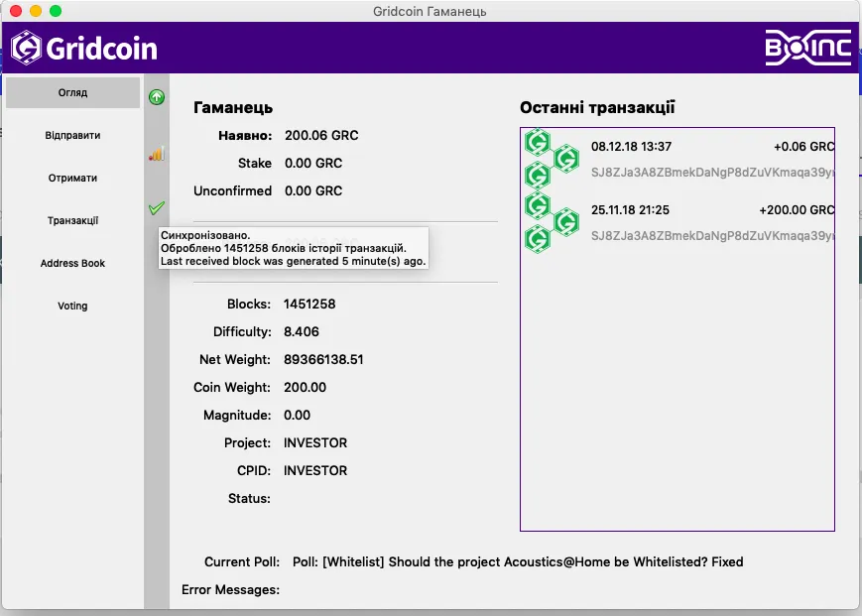Click the Gridcoin logo in header
This screenshot has width=862, height=616.
tap(84, 48)
